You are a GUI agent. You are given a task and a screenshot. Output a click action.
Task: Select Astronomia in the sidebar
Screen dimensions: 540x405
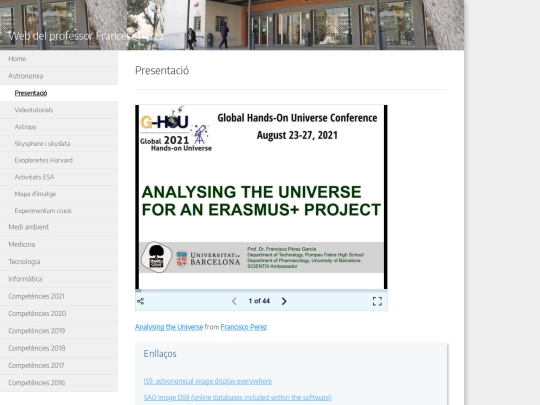59,76
